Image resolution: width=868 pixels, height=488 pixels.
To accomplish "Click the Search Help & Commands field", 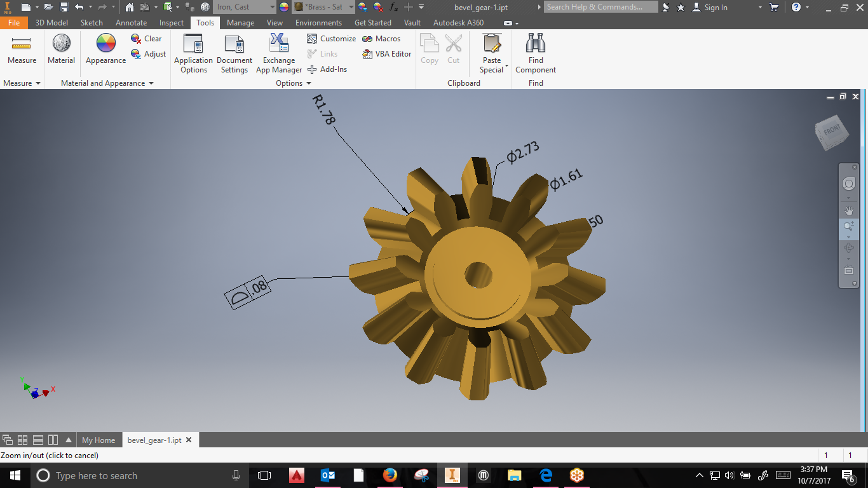I will tap(602, 7).
